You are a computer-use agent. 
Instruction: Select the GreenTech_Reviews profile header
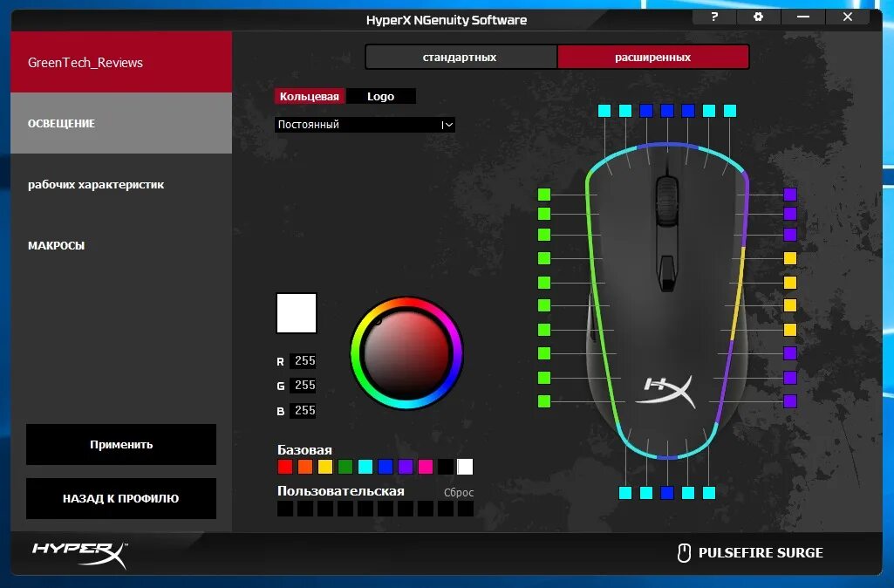tap(121, 62)
